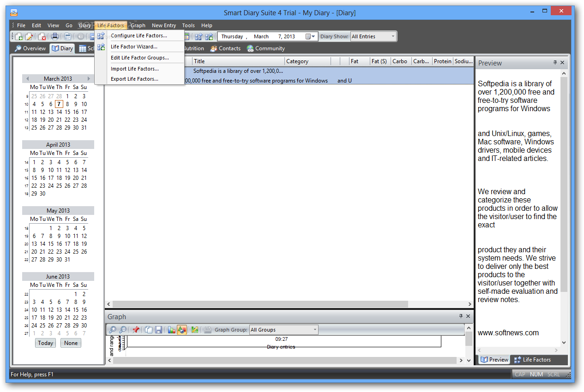Save the graph with the floppy disk icon
The height and width of the screenshot is (392, 584).
(x=159, y=330)
